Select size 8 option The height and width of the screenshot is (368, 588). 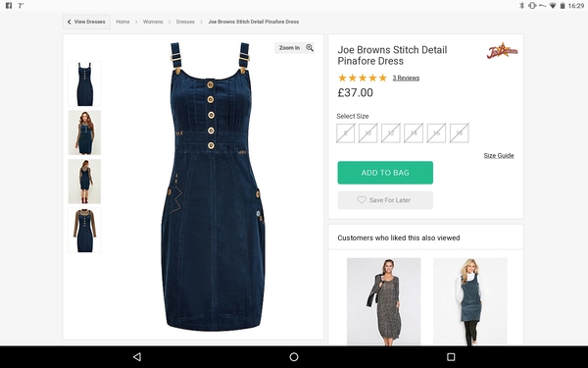pos(345,132)
